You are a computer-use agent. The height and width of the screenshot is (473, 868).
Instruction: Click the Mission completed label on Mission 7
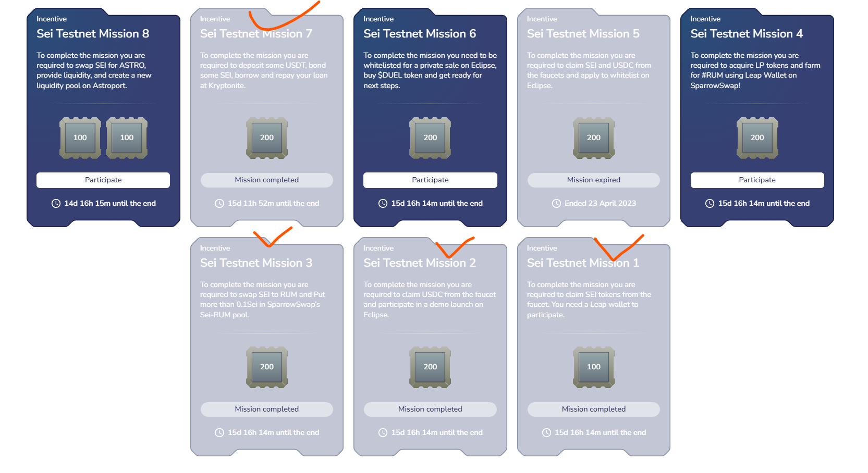pyautogui.click(x=267, y=180)
